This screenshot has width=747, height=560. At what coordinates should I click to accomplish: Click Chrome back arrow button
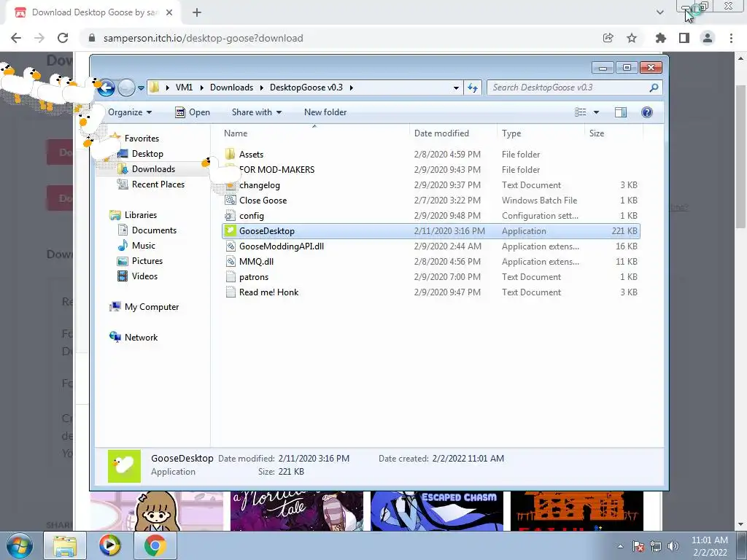tap(16, 38)
